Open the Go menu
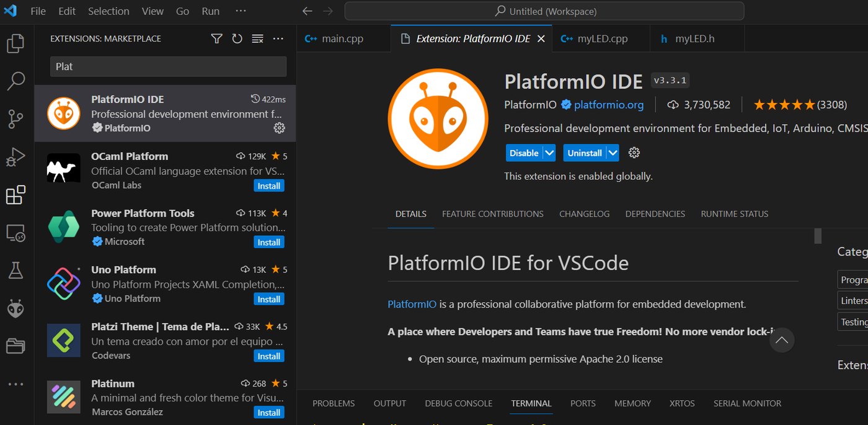This screenshot has height=425, width=868. (182, 11)
